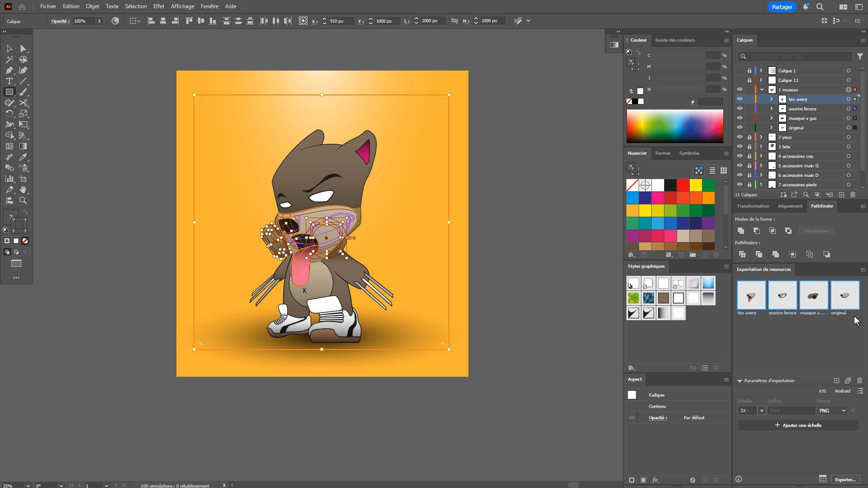Viewport: 868px width, 488px height.
Task: Toggle the constrain proportions link icon
Action: [x=455, y=21]
